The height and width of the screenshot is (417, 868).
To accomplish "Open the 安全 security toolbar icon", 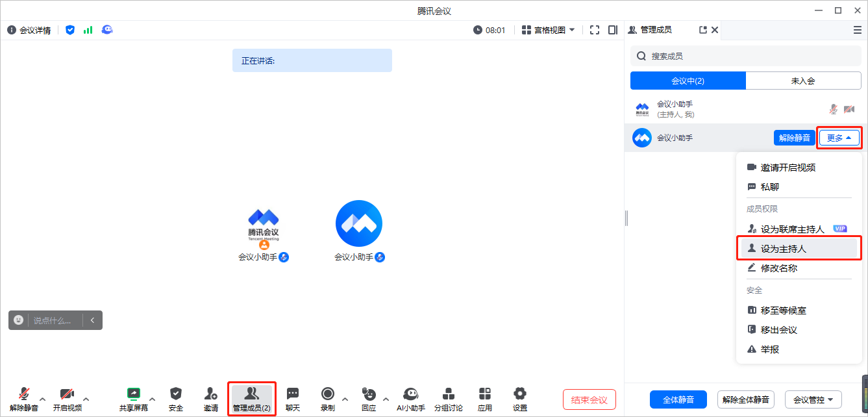I will (x=176, y=399).
